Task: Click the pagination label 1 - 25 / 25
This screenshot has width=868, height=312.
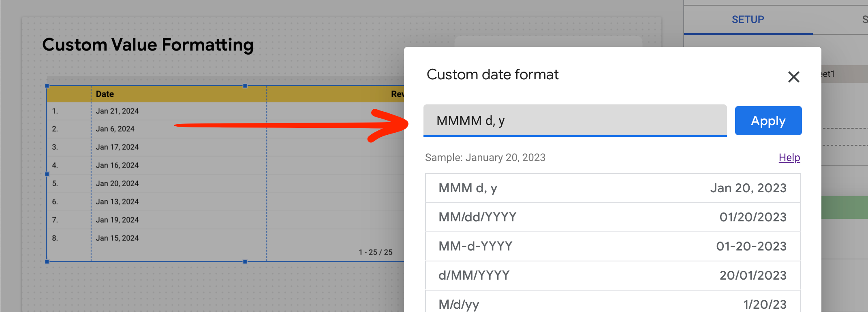Action: click(375, 252)
